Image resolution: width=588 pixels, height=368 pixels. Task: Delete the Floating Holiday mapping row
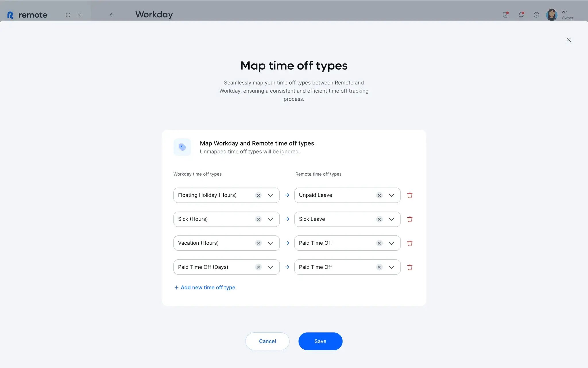tap(410, 195)
